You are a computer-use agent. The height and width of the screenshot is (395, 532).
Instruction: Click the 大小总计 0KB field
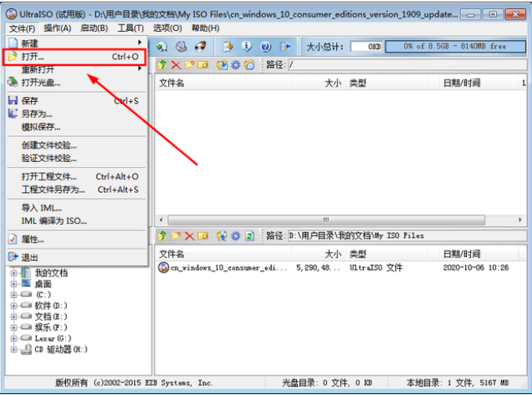point(366,46)
